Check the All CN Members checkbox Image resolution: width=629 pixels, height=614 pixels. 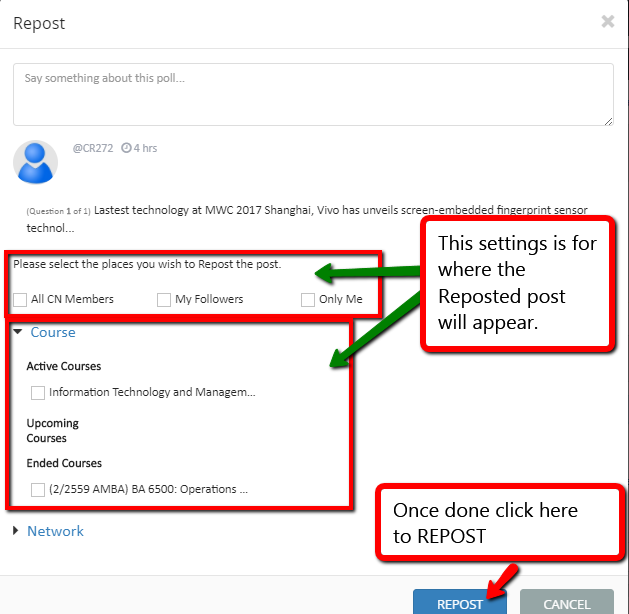pyautogui.click(x=20, y=300)
